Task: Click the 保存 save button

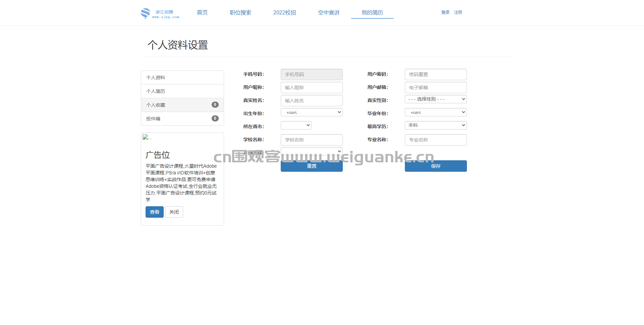Action: [x=436, y=166]
